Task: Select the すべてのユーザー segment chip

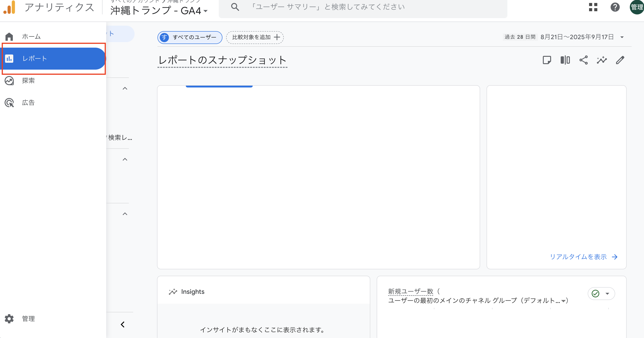Action: 190,37
